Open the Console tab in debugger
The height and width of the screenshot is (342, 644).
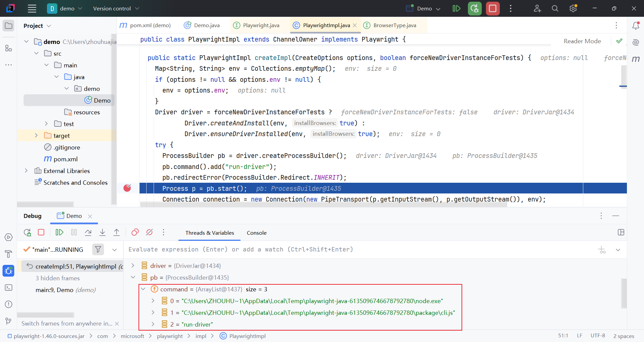point(257,233)
